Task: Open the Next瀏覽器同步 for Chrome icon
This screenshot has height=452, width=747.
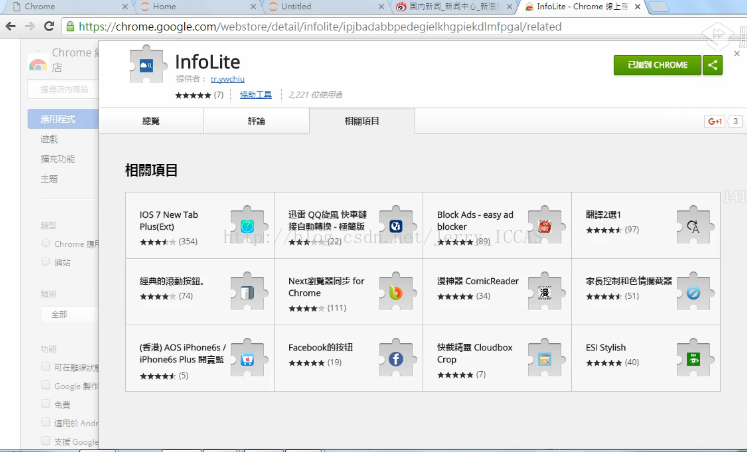Action: [x=396, y=291]
